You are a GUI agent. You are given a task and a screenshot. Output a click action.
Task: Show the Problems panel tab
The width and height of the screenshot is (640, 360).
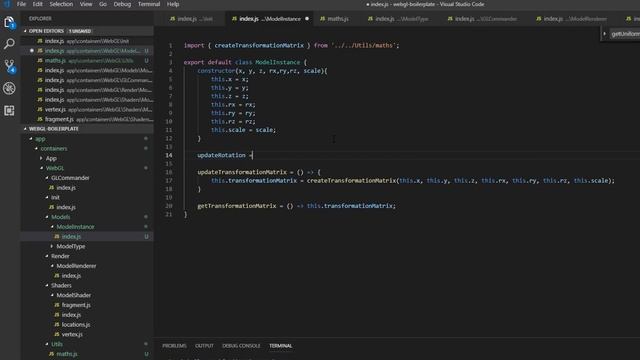174,346
